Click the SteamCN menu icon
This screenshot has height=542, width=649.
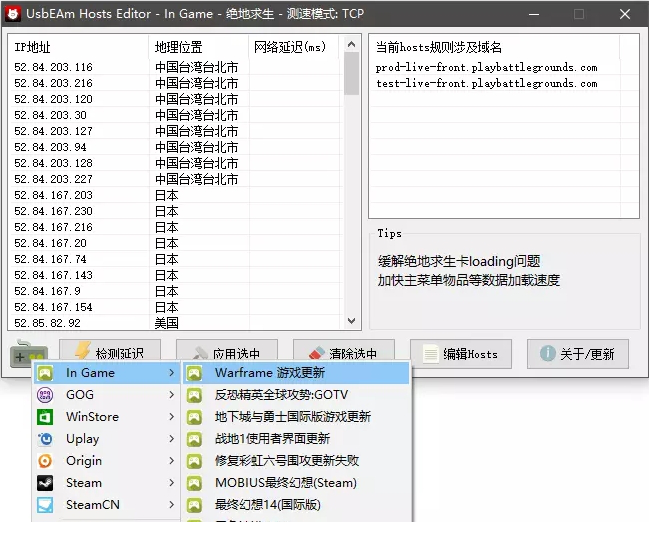pyautogui.click(x=45, y=505)
